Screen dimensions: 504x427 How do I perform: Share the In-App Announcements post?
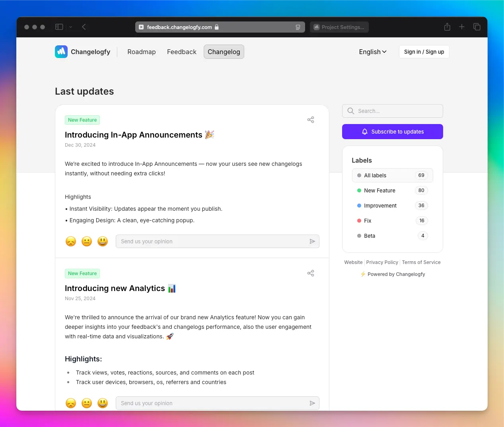point(311,120)
